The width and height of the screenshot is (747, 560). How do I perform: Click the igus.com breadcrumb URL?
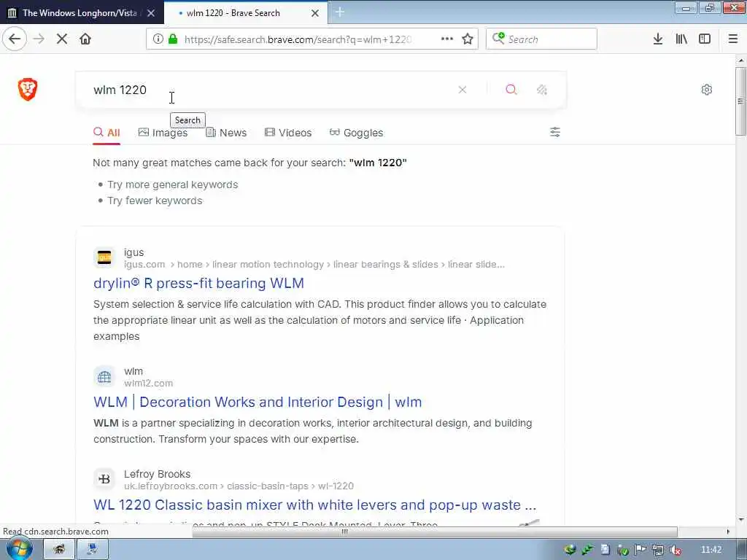pos(314,265)
